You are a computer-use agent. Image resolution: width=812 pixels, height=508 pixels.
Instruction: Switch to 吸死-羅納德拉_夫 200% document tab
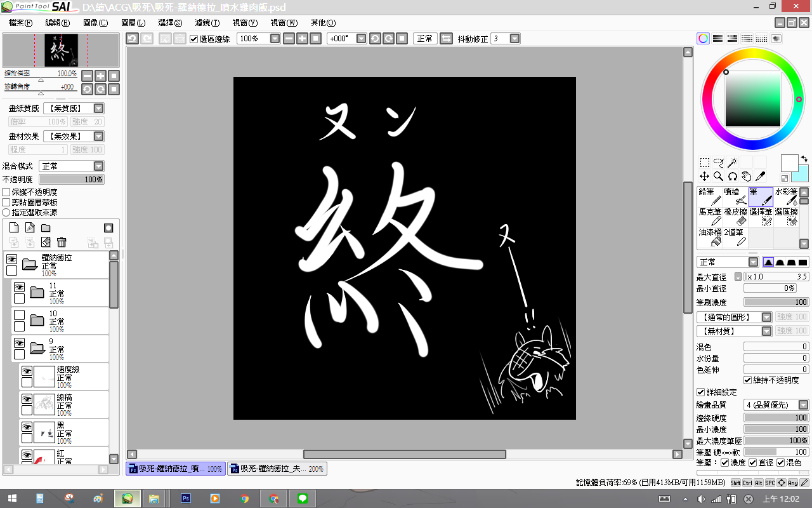278,469
